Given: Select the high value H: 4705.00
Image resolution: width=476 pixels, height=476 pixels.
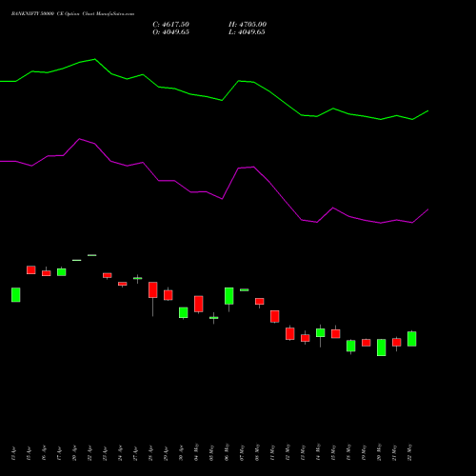Looking at the screenshot, I should [248, 25].
